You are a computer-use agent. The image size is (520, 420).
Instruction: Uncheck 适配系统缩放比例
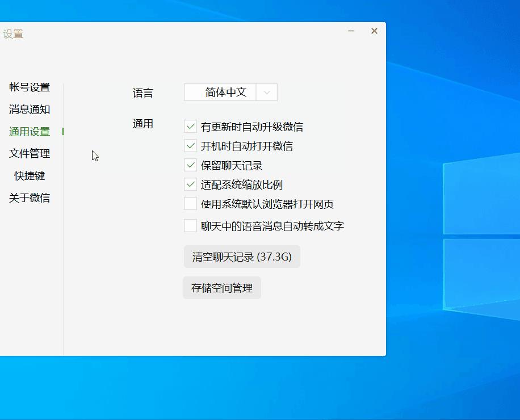click(190, 184)
